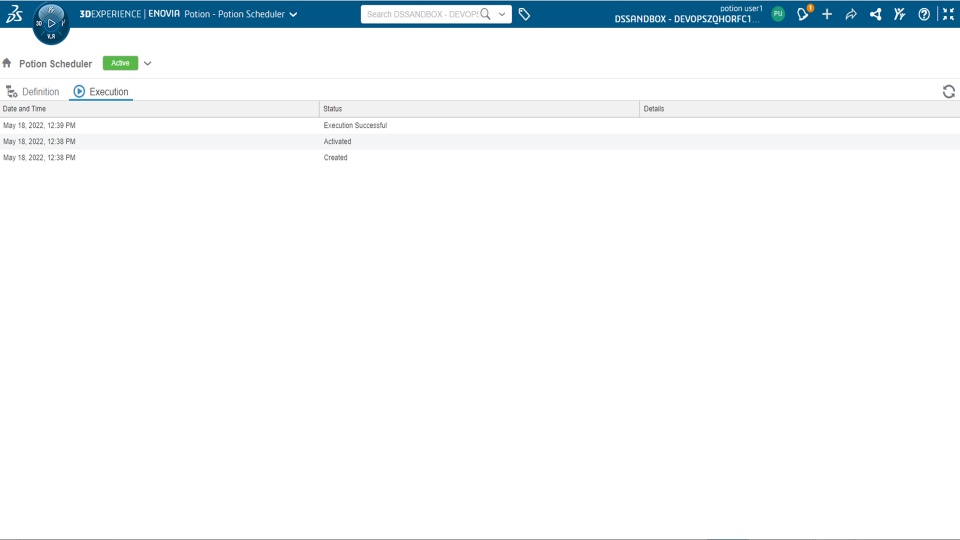Open the tools cross-hammer icon
Viewport: 960px width, 540px height.
tap(899, 13)
